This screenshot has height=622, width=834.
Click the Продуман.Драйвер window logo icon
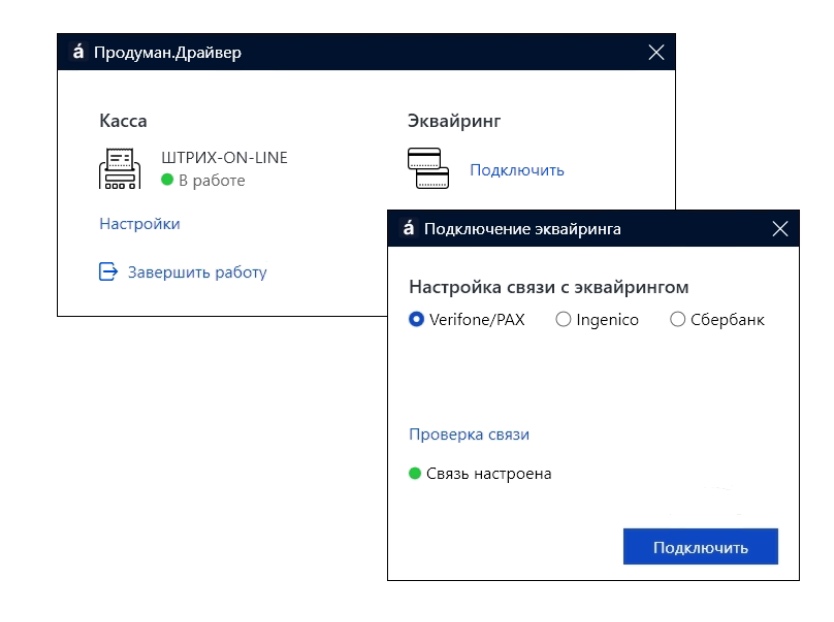click(78, 52)
